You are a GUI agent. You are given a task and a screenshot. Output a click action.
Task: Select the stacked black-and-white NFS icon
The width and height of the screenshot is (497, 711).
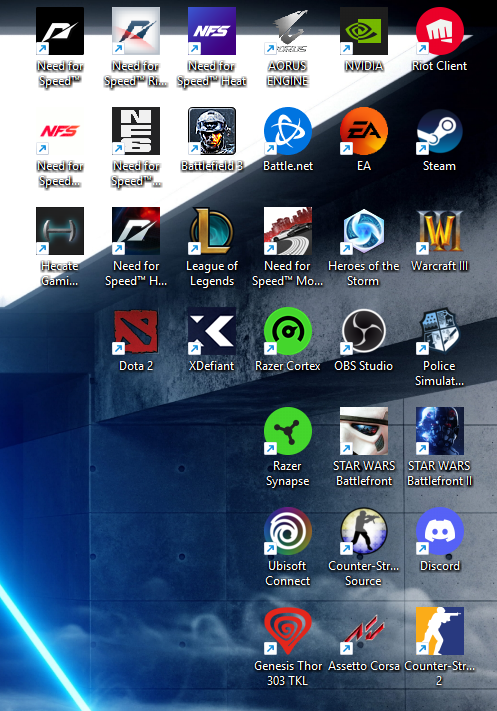pyautogui.click(x=136, y=131)
